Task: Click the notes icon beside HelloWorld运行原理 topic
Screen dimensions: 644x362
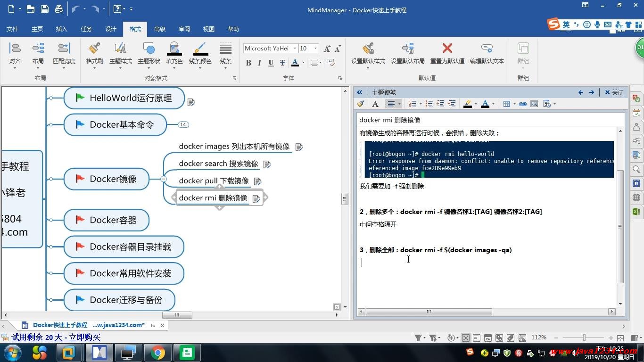Action: (x=191, y=102)
